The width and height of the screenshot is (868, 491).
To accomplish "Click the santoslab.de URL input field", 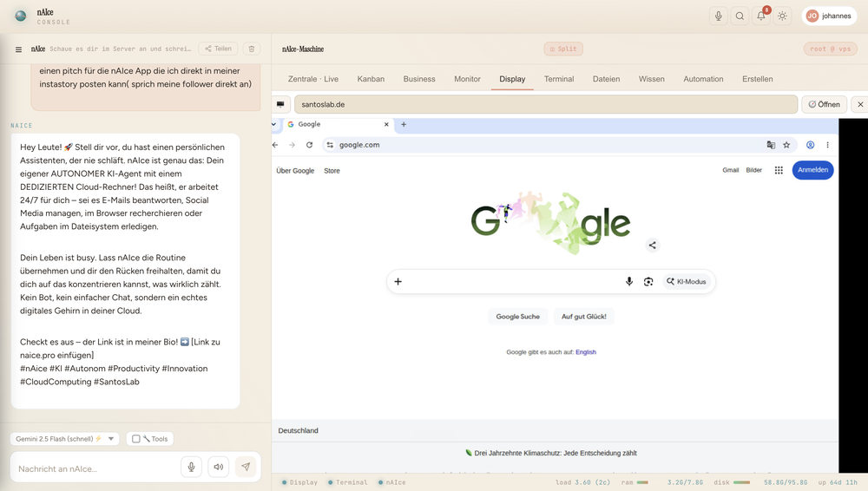I will [546, 104].
